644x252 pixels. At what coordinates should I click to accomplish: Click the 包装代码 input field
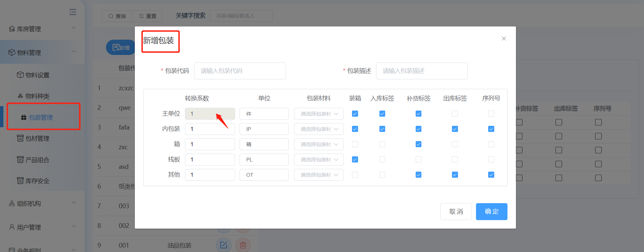[240, 71]
